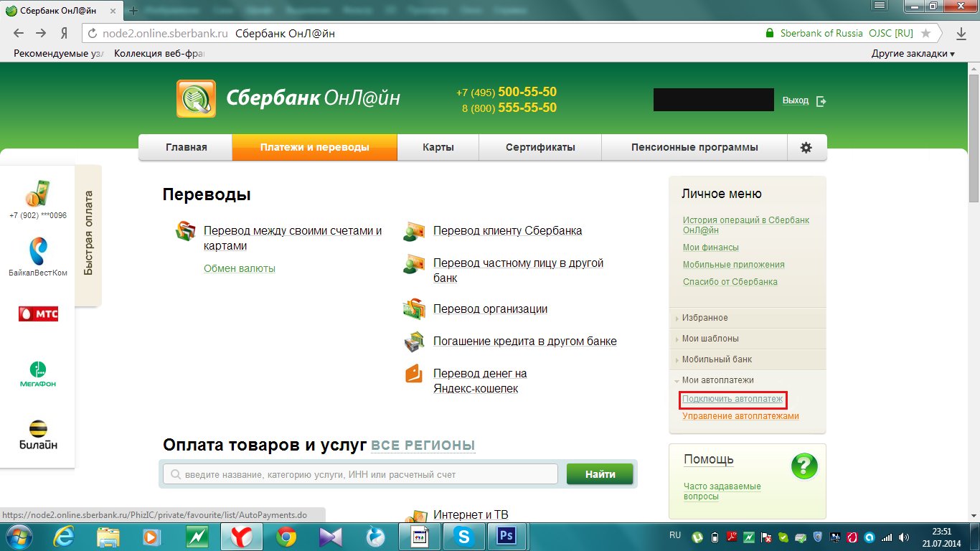Open settings gear in the main menu
The image size is (980, 551).
click(806, 147)
